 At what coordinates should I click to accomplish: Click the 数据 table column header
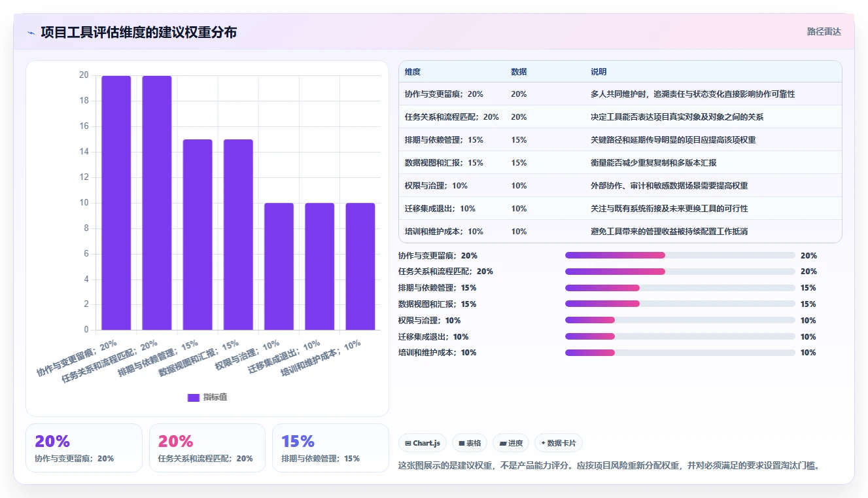[x=519, y=71]
